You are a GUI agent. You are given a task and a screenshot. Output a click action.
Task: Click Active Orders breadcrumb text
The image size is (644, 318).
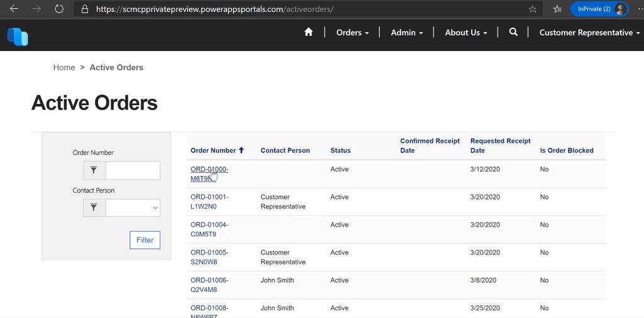coord(116,67)
